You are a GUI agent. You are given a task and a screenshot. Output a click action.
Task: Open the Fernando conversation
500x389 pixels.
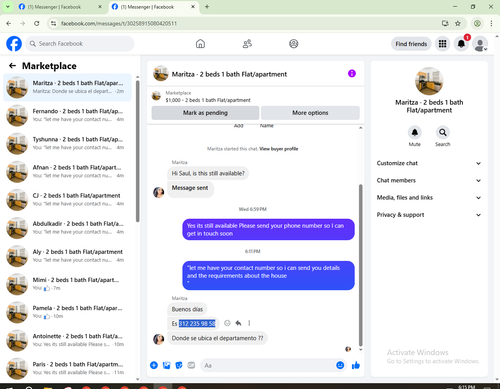click(67, 115)
